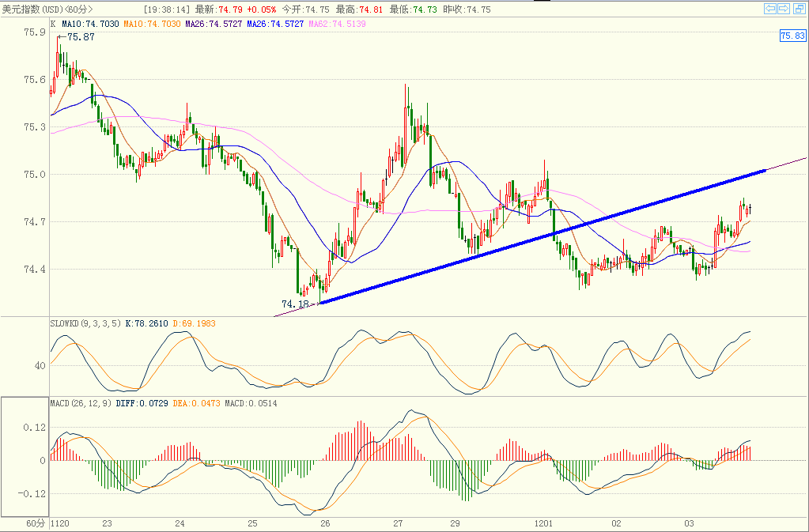Click the 最低:74.73 low value
Screen dimensions: 809x532
tap(413, 9)
